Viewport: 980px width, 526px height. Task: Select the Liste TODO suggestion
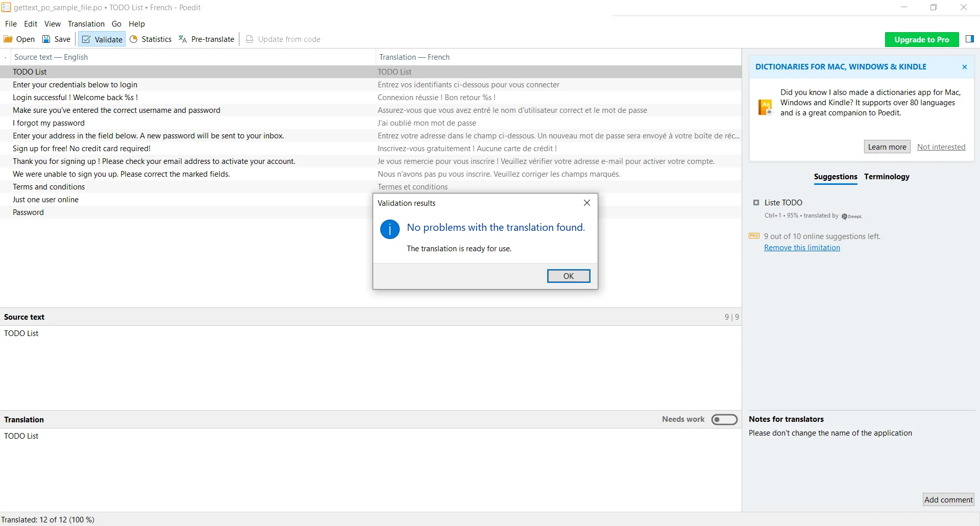783,203
